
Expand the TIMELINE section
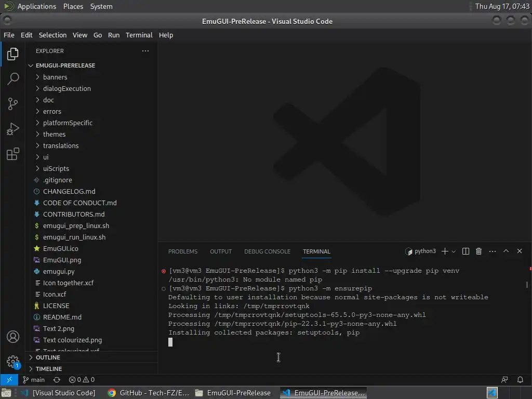[48, 369]
